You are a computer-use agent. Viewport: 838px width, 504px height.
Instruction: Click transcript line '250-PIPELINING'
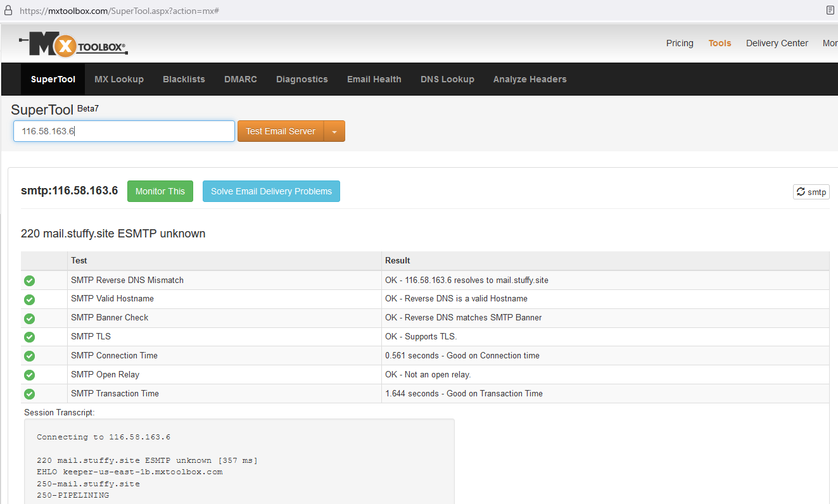[73, 495]
